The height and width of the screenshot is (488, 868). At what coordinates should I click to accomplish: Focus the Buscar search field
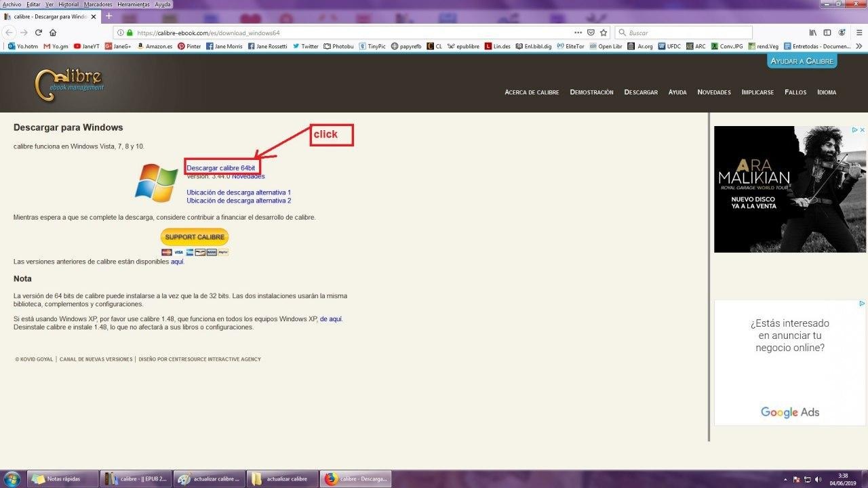[x=684, y=33]
